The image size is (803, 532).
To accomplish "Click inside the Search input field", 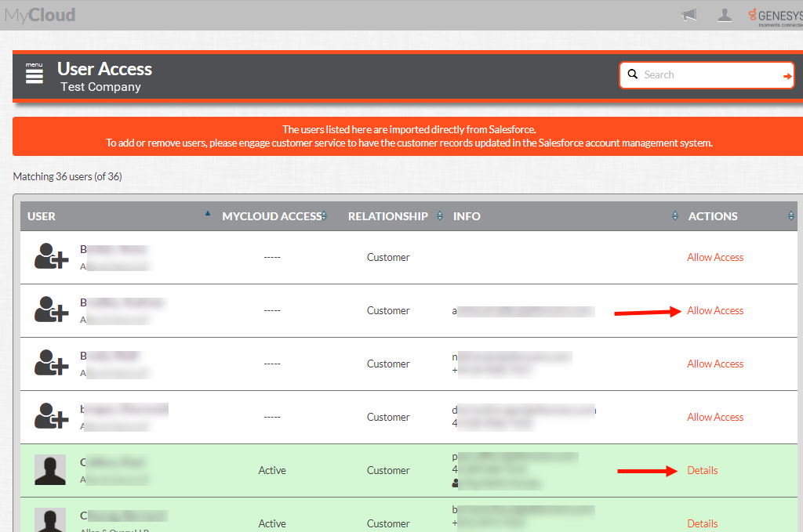I will [x=698, y=74].
